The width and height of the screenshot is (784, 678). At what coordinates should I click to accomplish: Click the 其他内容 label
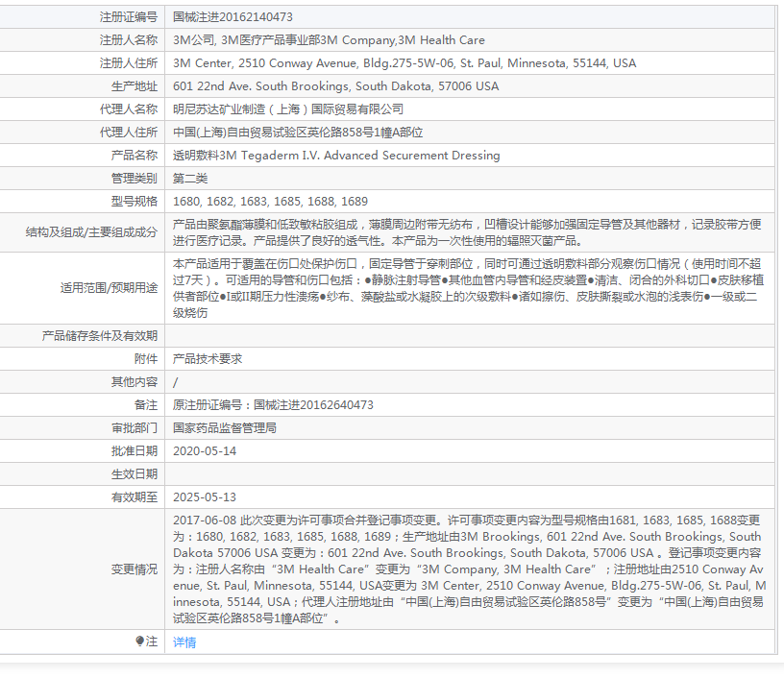point(135,382)
